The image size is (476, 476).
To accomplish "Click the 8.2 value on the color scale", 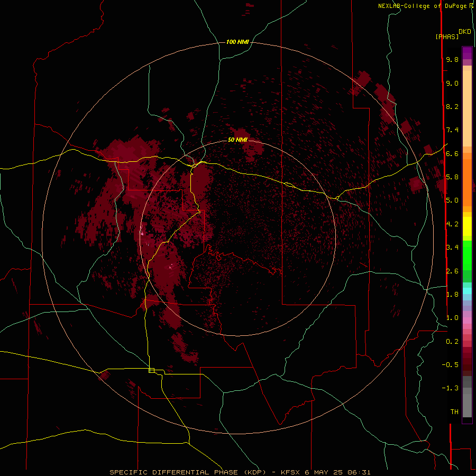I will (452, 106).
